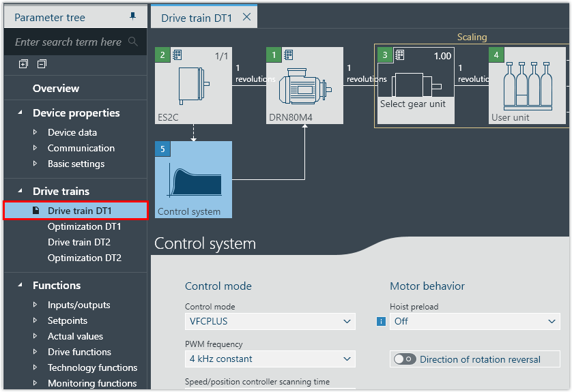This screenshot has width=572, height=392.
Task: Switch to the Drive train DT1 tab
Action: [x=196, y=18]
